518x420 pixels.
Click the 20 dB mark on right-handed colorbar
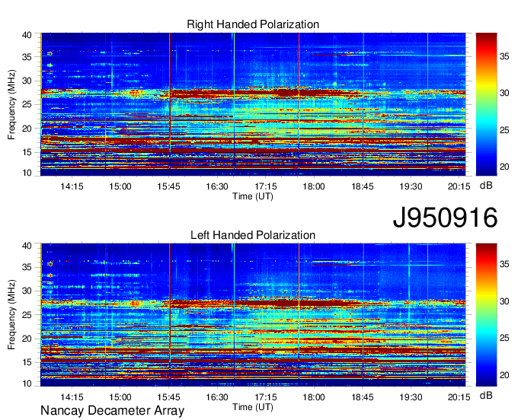tap(504, 167)
